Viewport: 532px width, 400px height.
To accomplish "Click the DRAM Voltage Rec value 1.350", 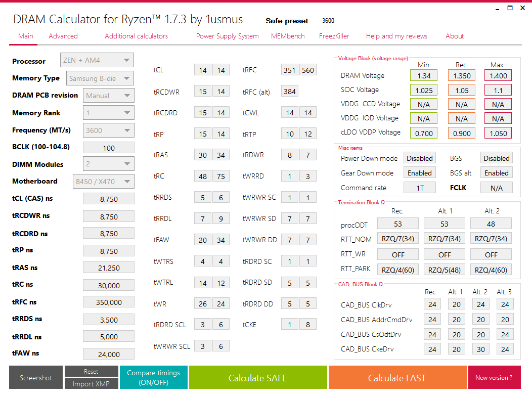I will [462, 76].
